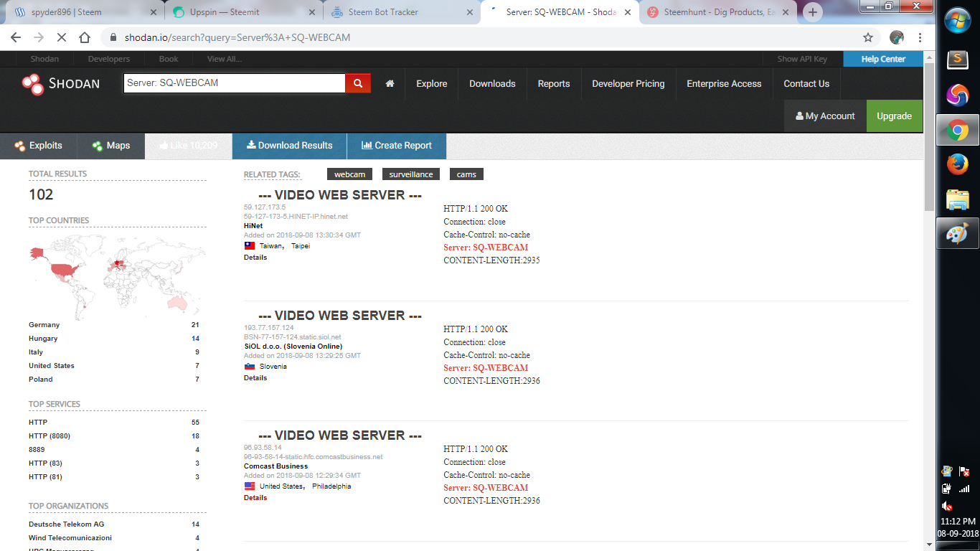Select webcam related tag
Viewport: 980px width, 551px height.
point(349,174)
